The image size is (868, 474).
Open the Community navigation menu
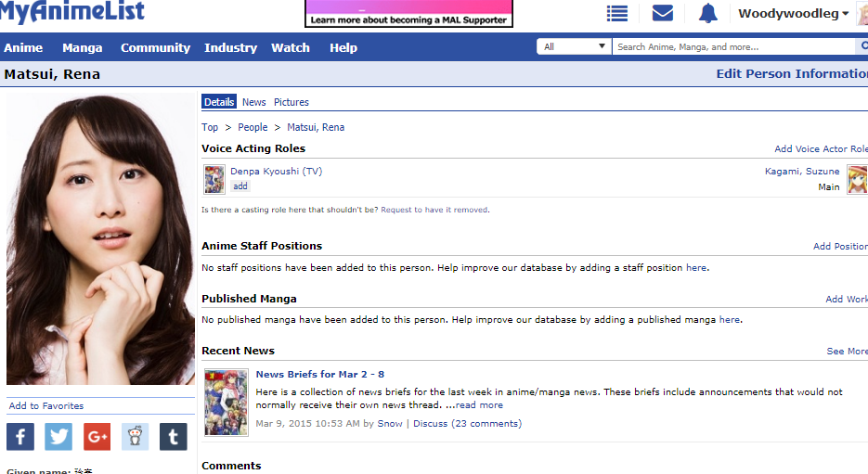155,47
